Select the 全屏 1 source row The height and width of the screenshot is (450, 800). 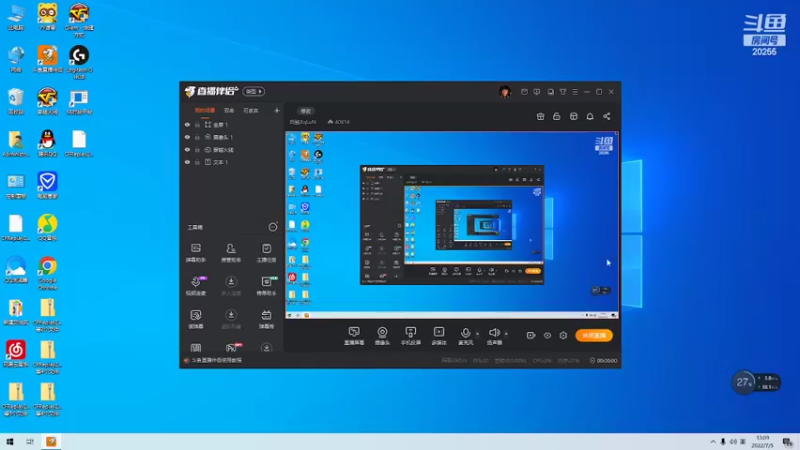tap(232, 124)
